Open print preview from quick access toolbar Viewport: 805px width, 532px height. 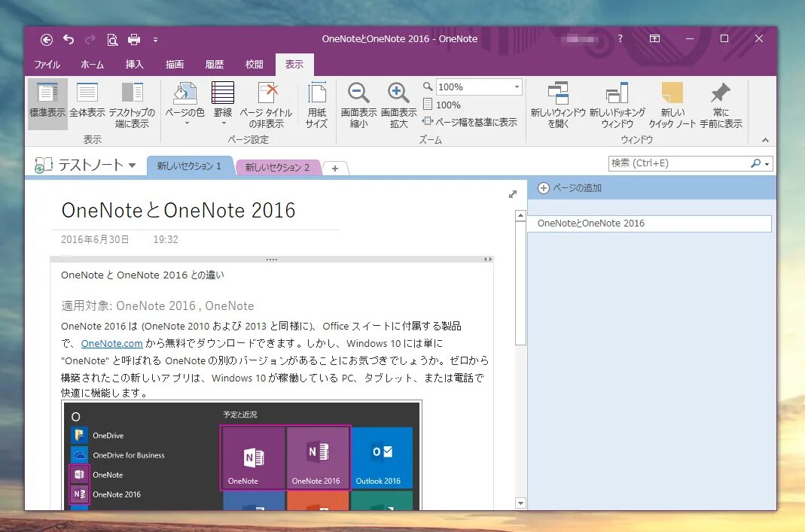click(112, 39)
